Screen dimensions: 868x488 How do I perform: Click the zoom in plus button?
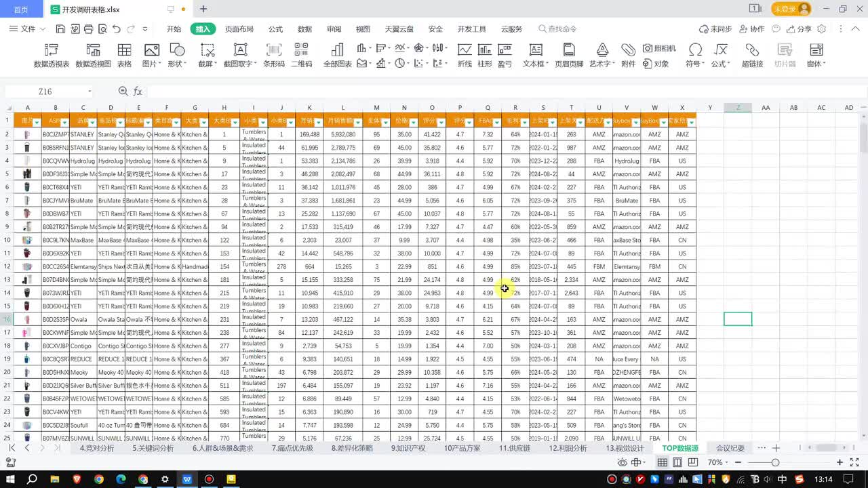[840, 462]
